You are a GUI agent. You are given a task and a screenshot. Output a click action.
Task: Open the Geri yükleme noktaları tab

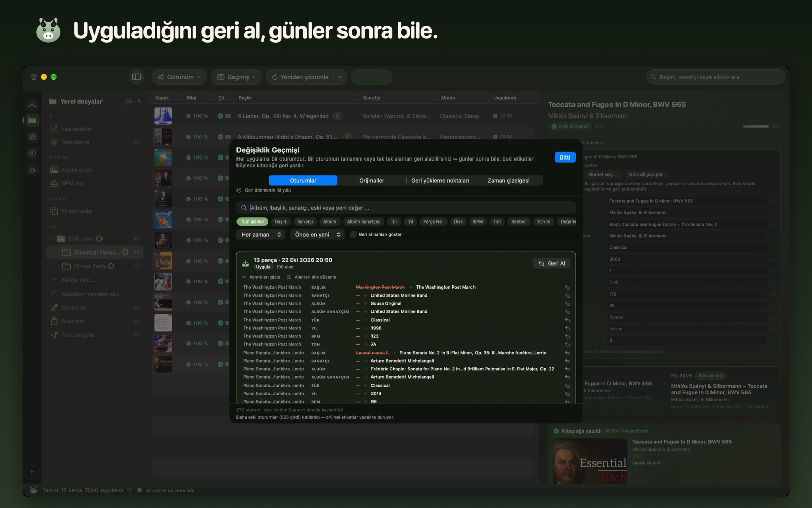440,180
